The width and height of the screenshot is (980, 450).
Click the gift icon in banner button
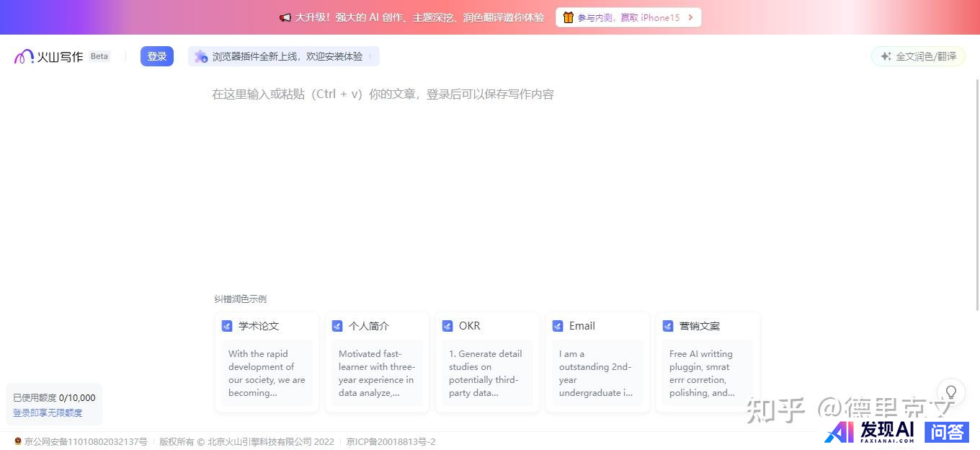(568, 17)
